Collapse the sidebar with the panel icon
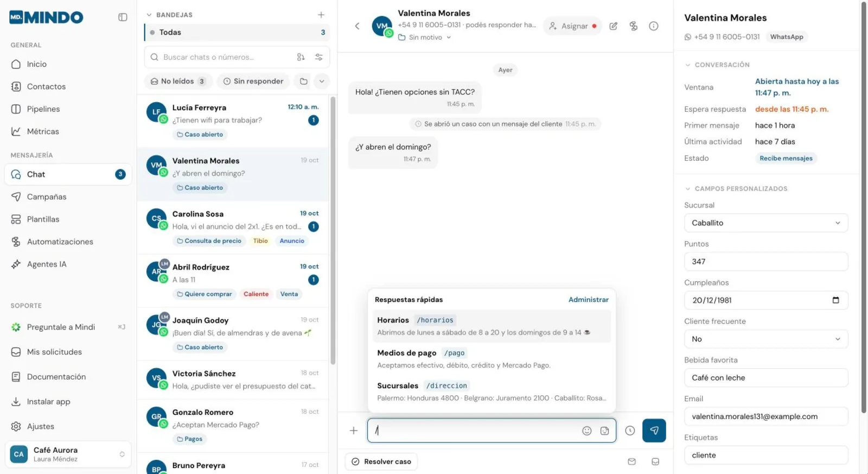Screen dimensions: 868x474 [123, 17]
